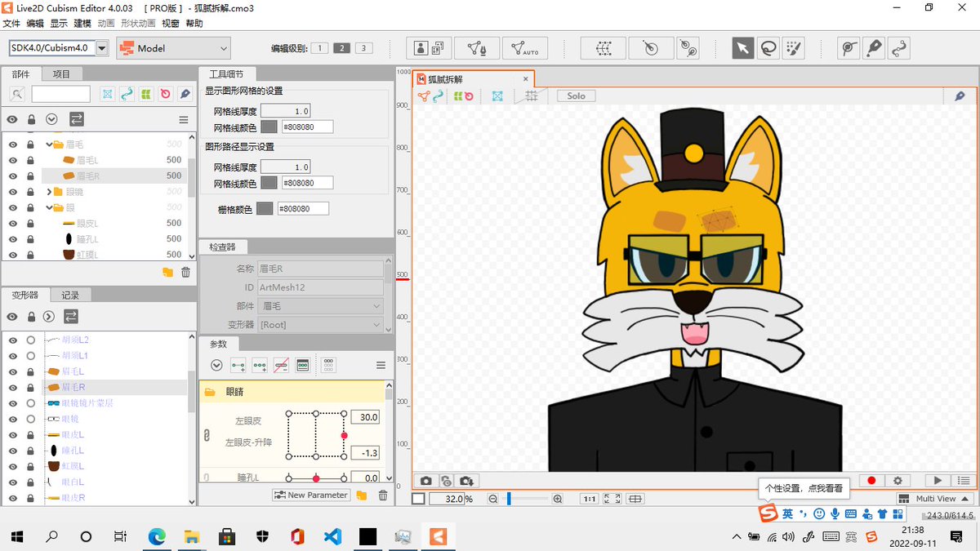Image resolution: width=980 pixels, height=551 pixels.
Task: Open the manual mesh edit tool
Action: [x=477, y=48]
